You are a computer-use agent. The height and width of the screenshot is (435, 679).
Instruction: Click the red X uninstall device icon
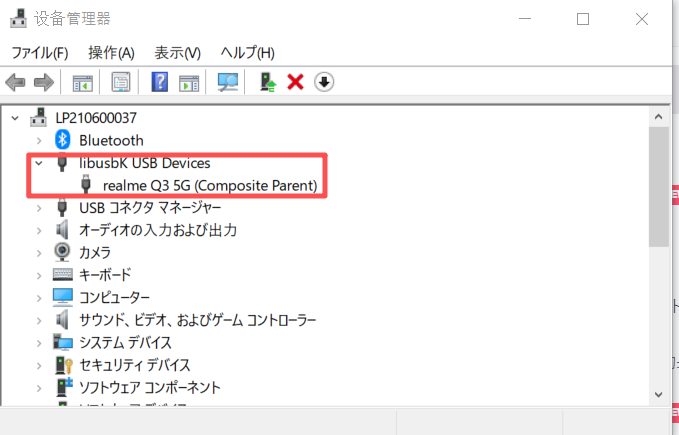click(295, 82)
